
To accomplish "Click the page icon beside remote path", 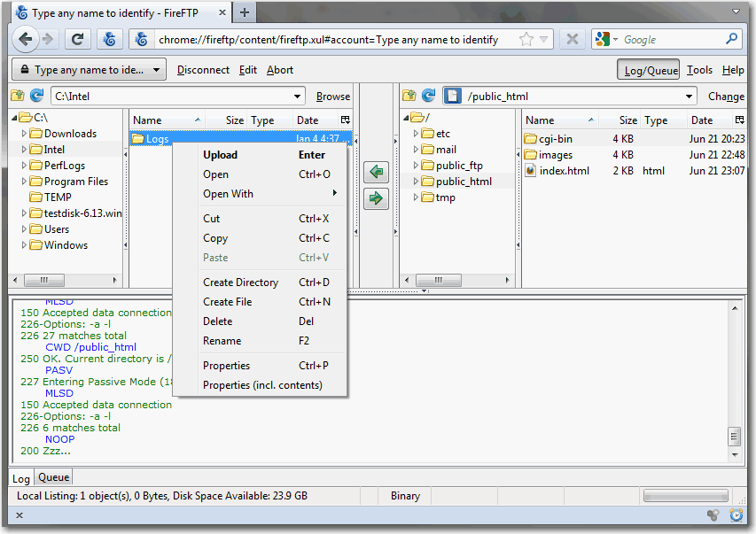I will pyautogui.click(x=452, y=96).
